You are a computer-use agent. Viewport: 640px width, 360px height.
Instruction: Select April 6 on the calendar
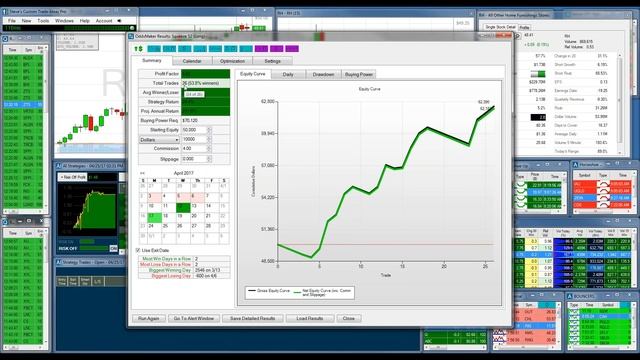tap(197, 197)
